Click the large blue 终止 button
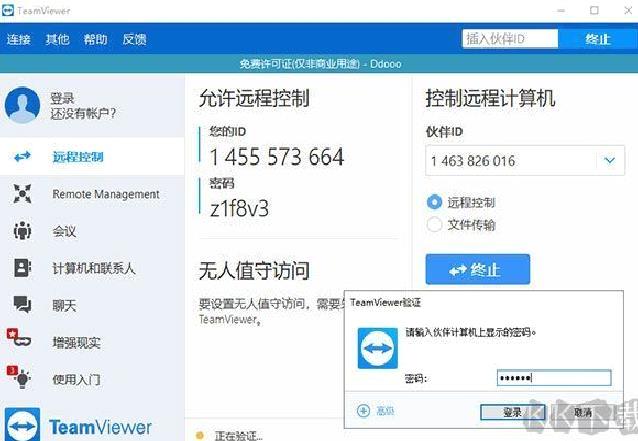638x441 pixels. (x=478, y=269)
